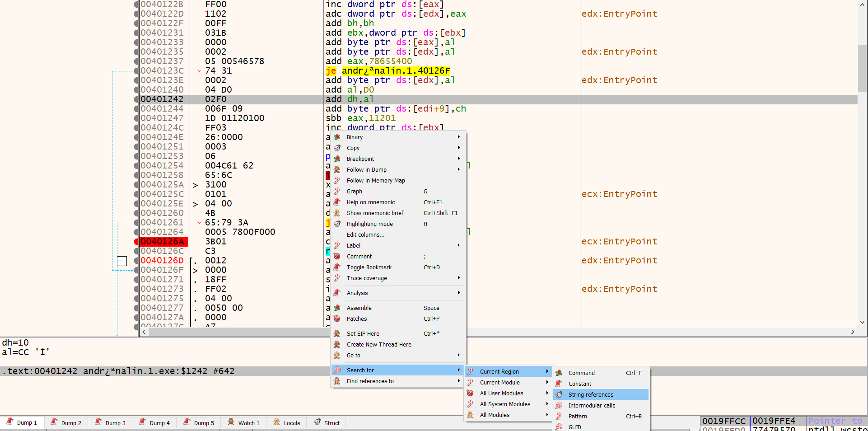This screenshot has width=868, height=431.
Task: Click the Locals tab icon
Action: point(276,422)
